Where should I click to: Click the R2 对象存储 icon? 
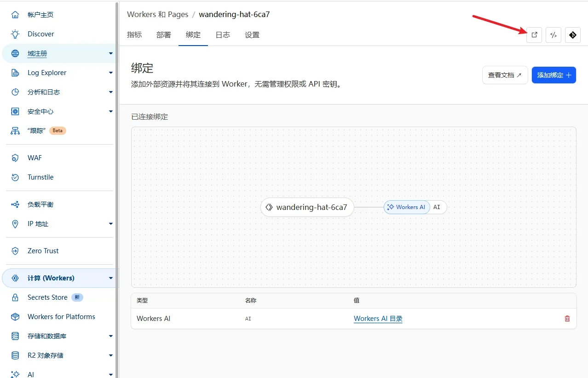point(15,355)
